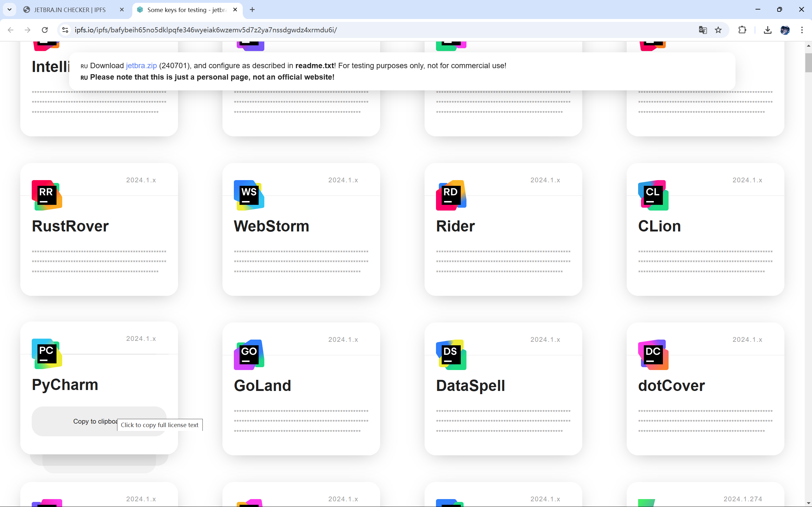Download the jetbra.zip link

point(141,66)
